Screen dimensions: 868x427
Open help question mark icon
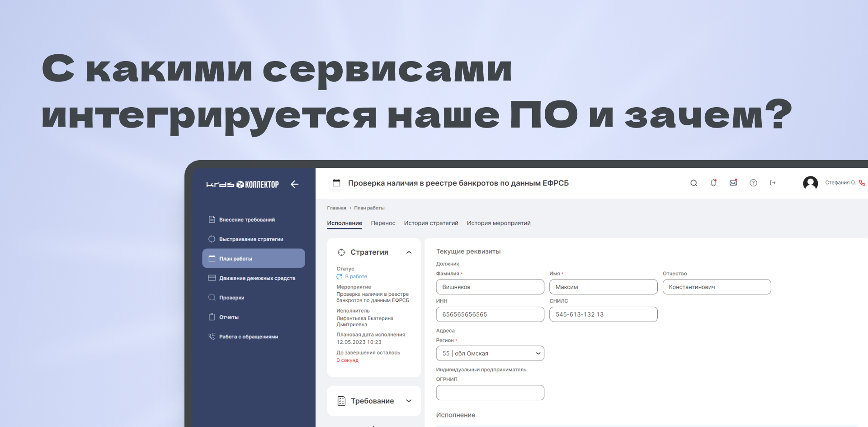(x=753, y=183)
